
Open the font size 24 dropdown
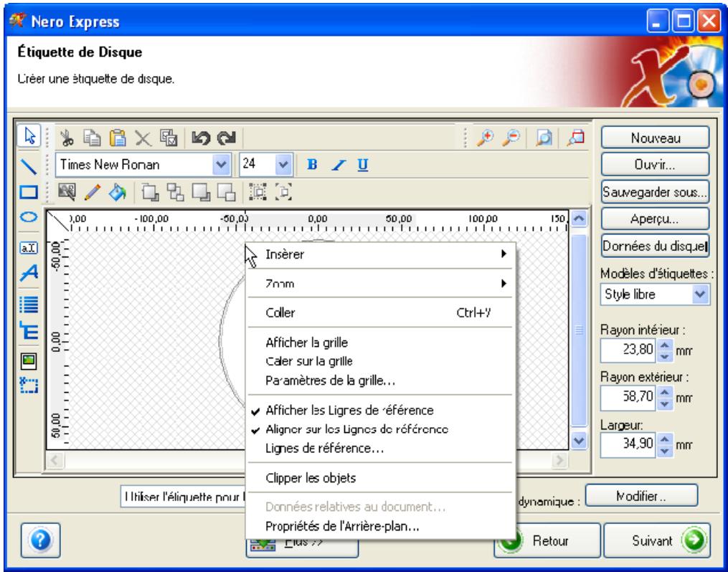[x=283, y=164]
